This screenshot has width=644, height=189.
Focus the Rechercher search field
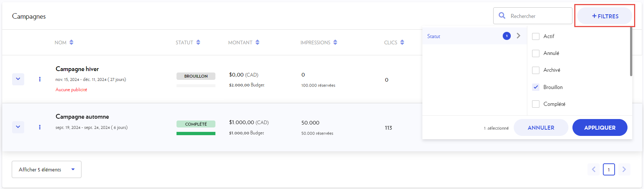(x=538, y=16)
